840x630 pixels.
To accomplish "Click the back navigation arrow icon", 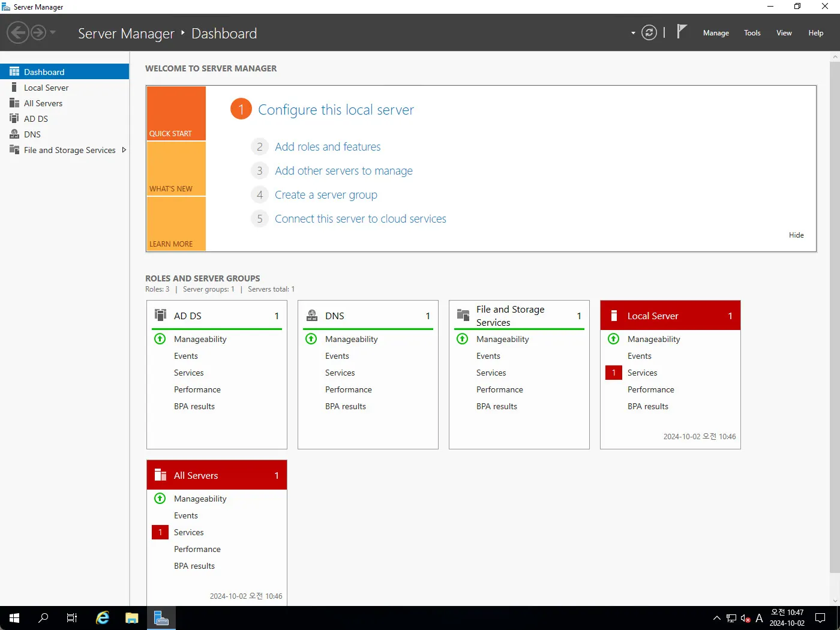I will (18, 32).
